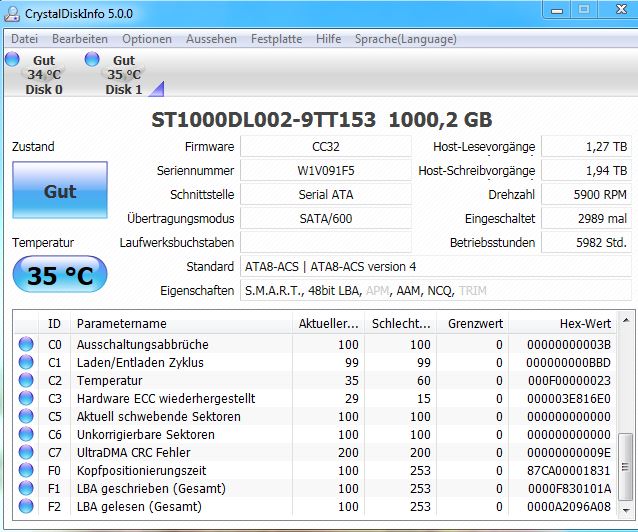The image size is (638, 532).
Task: Click the Host-Schreibvorgänge value 1,94 TB
Action: 586,171
